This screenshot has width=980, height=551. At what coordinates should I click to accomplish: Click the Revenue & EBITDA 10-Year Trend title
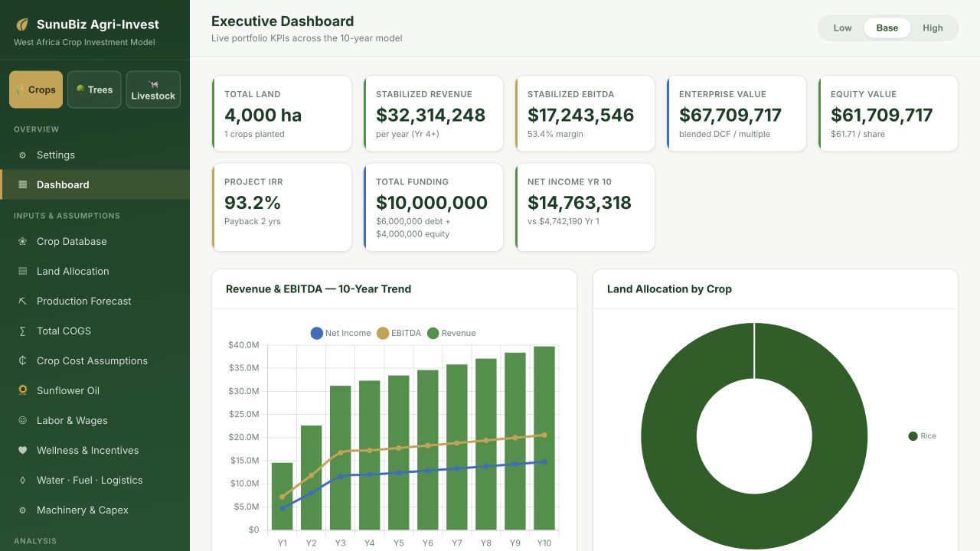point(318,289)
